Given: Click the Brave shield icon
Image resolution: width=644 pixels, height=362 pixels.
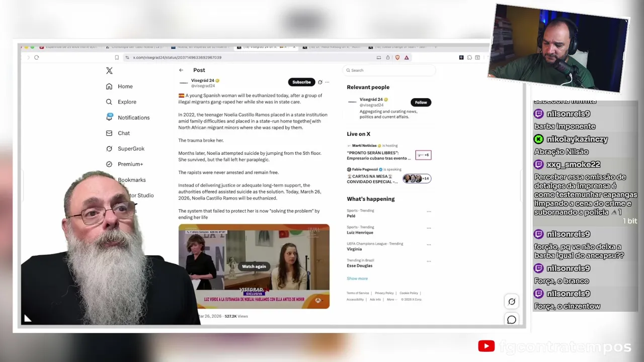Looking at the screenshot, I should [397, 57].
